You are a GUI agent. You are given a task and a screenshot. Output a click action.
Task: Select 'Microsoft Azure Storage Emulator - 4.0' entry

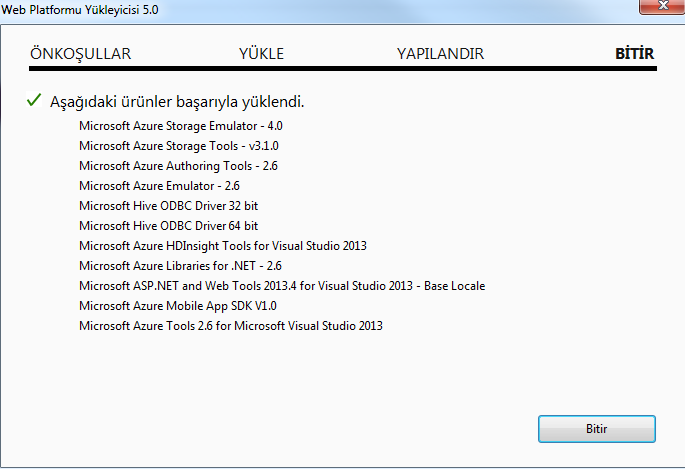coord(181,126)
